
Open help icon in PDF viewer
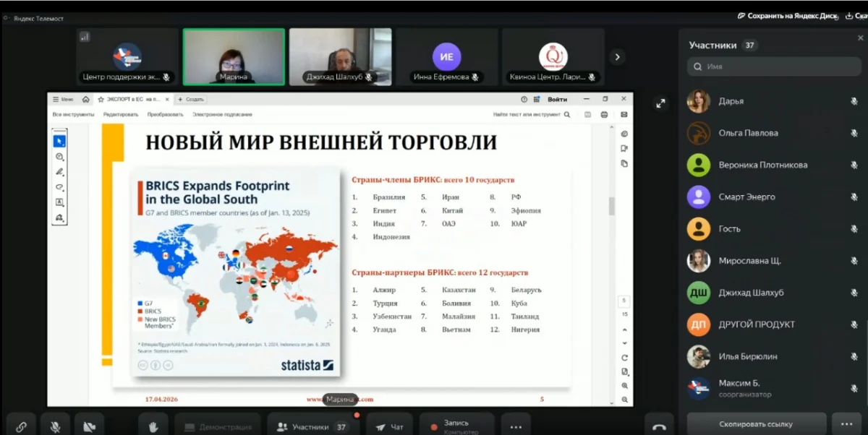[x=524, y=99]
